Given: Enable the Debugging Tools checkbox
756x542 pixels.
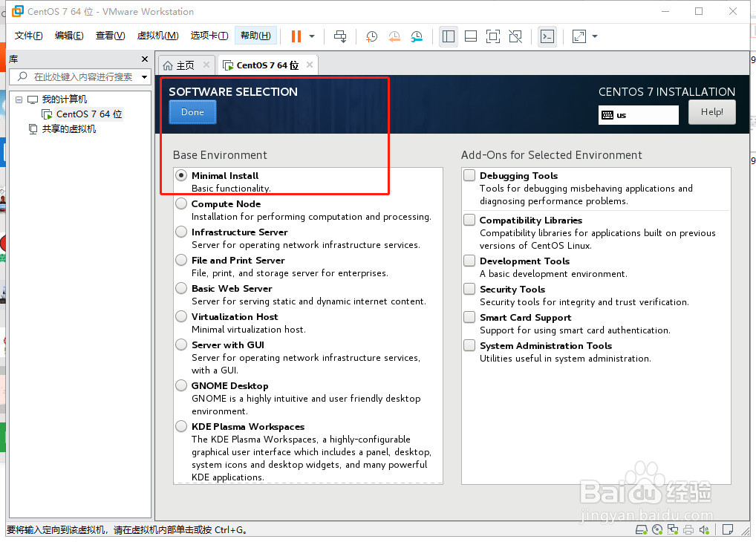Looking at the screenshot, I should [469, 175].
